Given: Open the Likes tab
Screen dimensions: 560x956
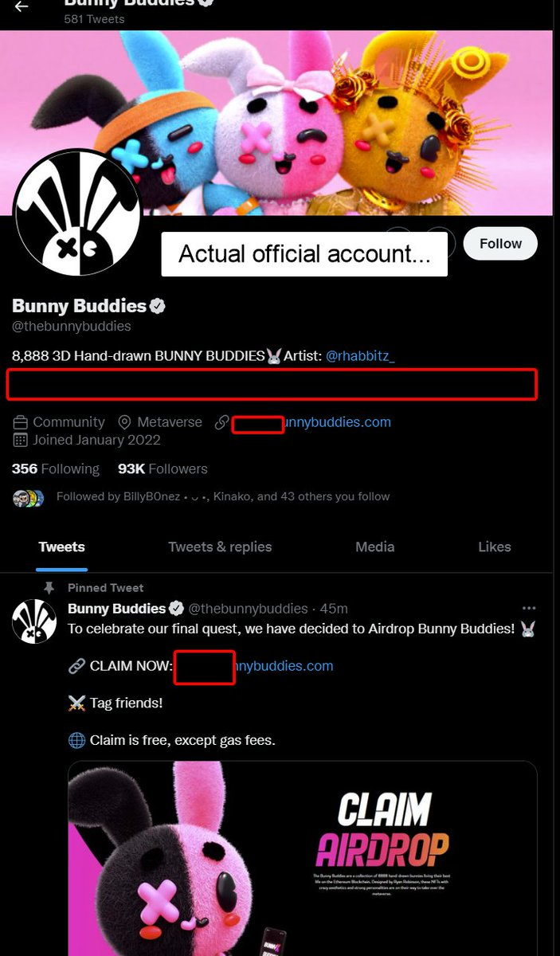Looking at the screenshot, I should (495, 547).
